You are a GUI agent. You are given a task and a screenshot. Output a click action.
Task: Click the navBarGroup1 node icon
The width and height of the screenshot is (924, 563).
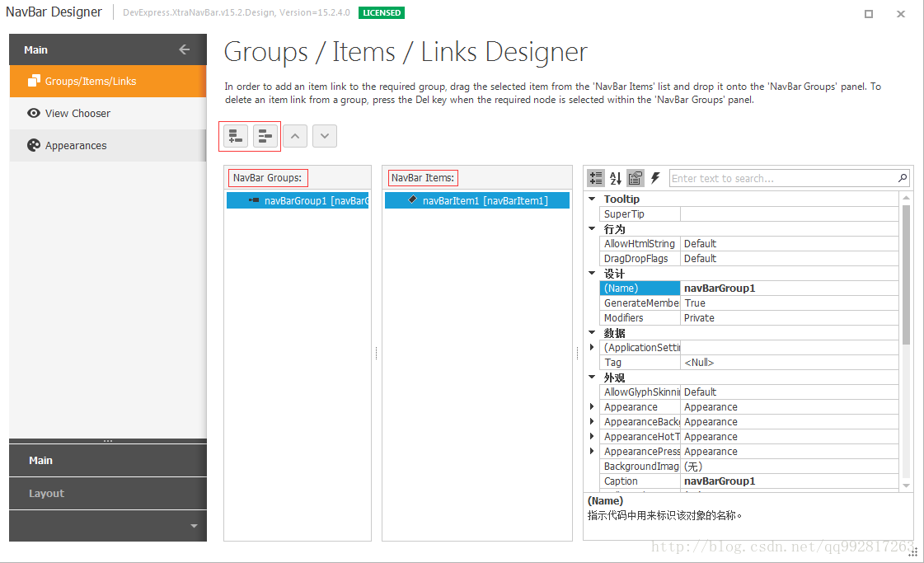(x=254, y=200)
